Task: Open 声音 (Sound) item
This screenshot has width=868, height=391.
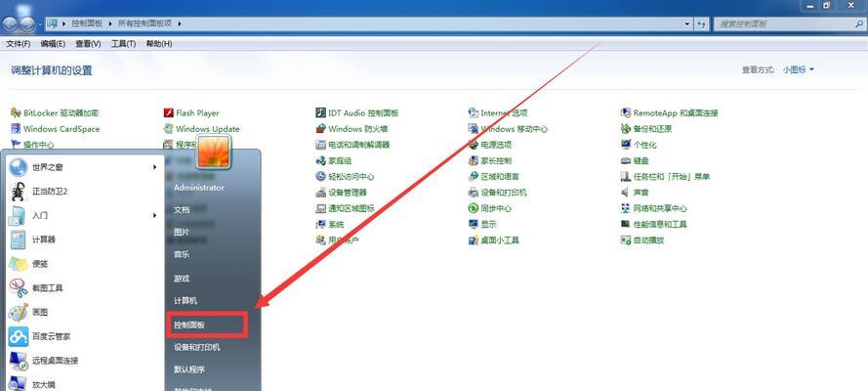Action: pos(635,193)
